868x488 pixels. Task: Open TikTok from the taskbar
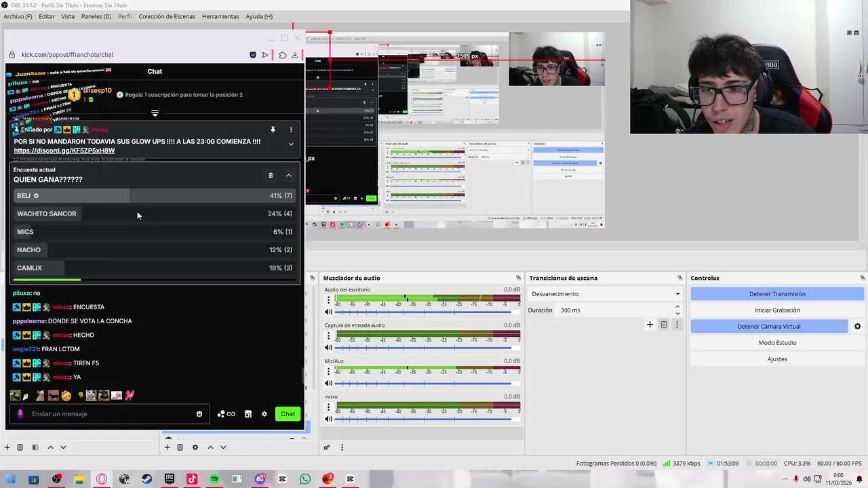[x=192, y=479]
